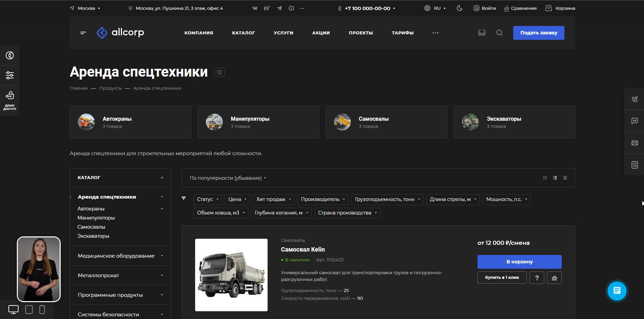Open the Производитель filter dropdown

323,199
